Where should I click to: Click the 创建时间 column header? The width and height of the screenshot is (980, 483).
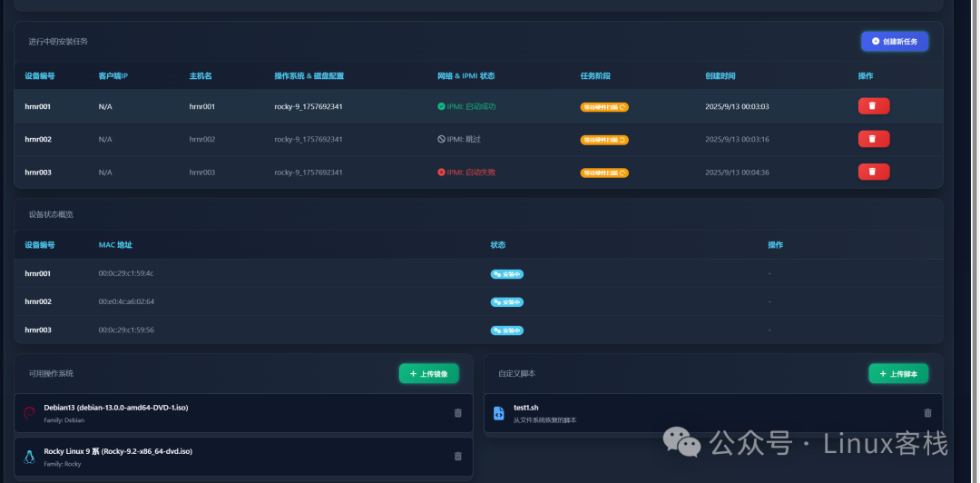pos(720,75)
